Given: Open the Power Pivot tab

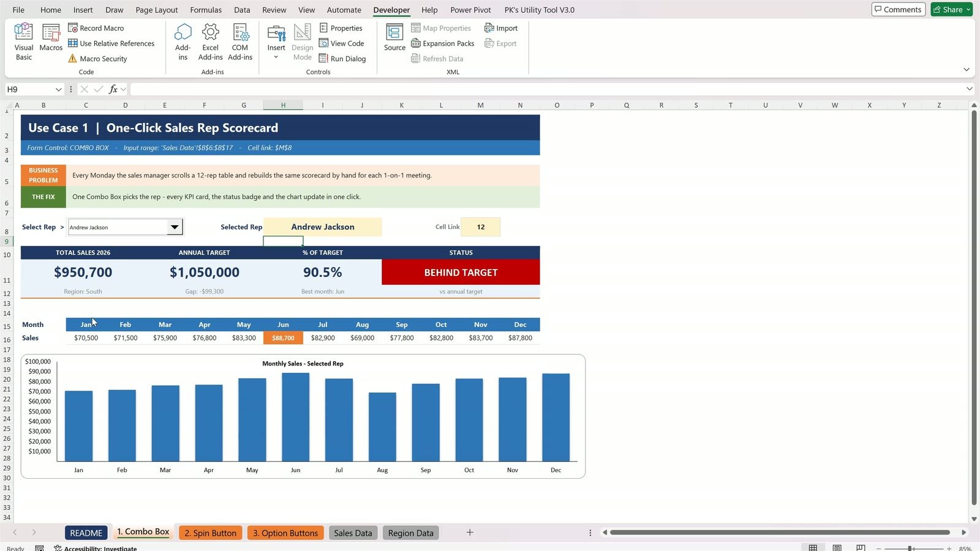Looking at the screenshot, I should (x=470, y=10).
